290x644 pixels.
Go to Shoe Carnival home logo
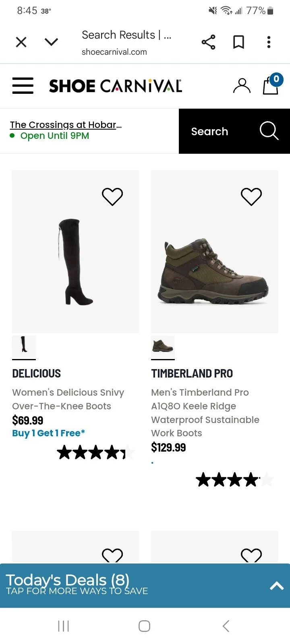[x=115, y=86]
